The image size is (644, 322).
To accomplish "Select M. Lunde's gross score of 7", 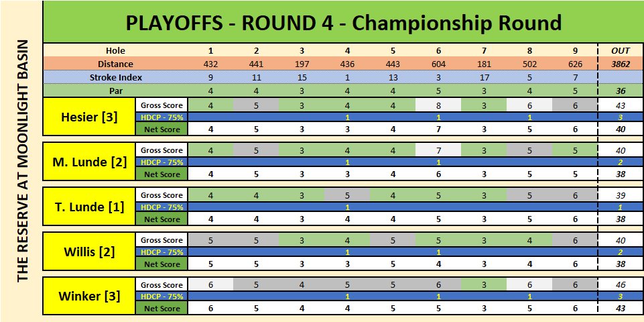I will click(438, 150).
